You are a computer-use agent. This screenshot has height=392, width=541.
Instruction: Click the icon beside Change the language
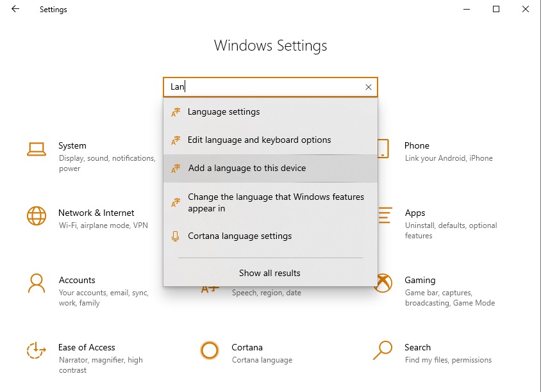pyautogui.click(x=176, y=202)
